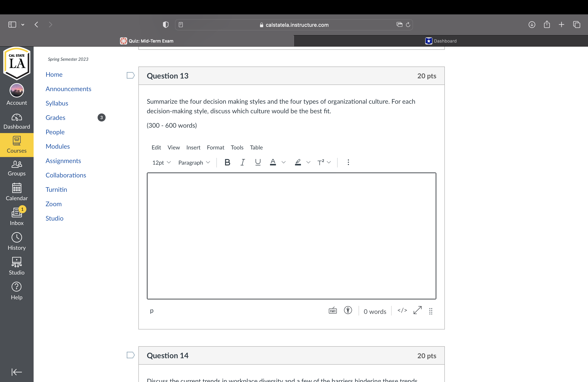Screen dimensions: 588x382
Task: Open the Format menu in the editor
Action: click(215, 147)
